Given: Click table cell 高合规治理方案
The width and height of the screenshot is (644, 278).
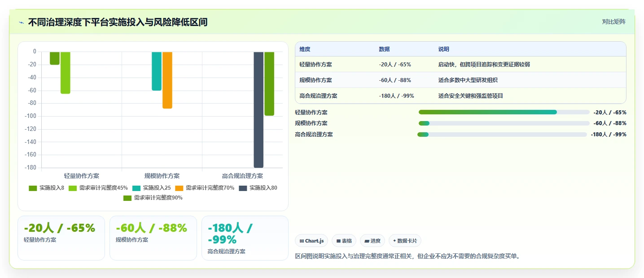Looking at the screenshot, I should pos(319,96).
